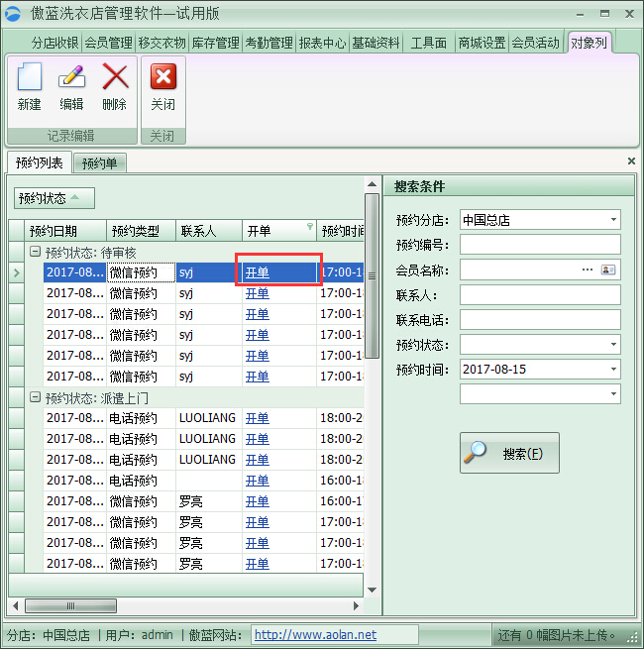
Task: Open the www.aolan.net website link
Action: 315,635
